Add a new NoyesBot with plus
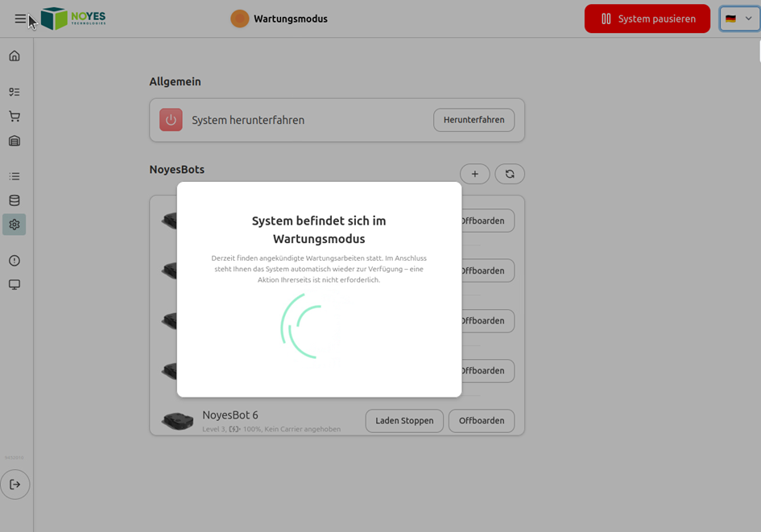This screenshot has height=532, width=761. coord(474,174)
